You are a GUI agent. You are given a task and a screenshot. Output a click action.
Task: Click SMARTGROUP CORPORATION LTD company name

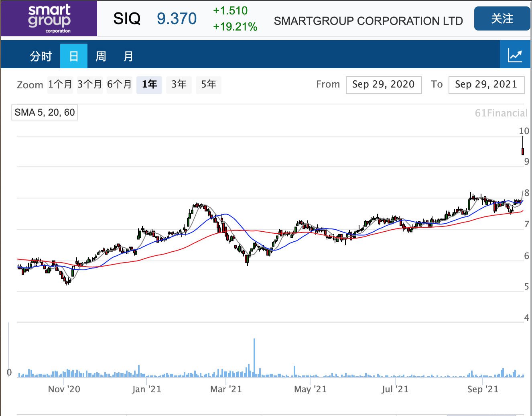368,21
